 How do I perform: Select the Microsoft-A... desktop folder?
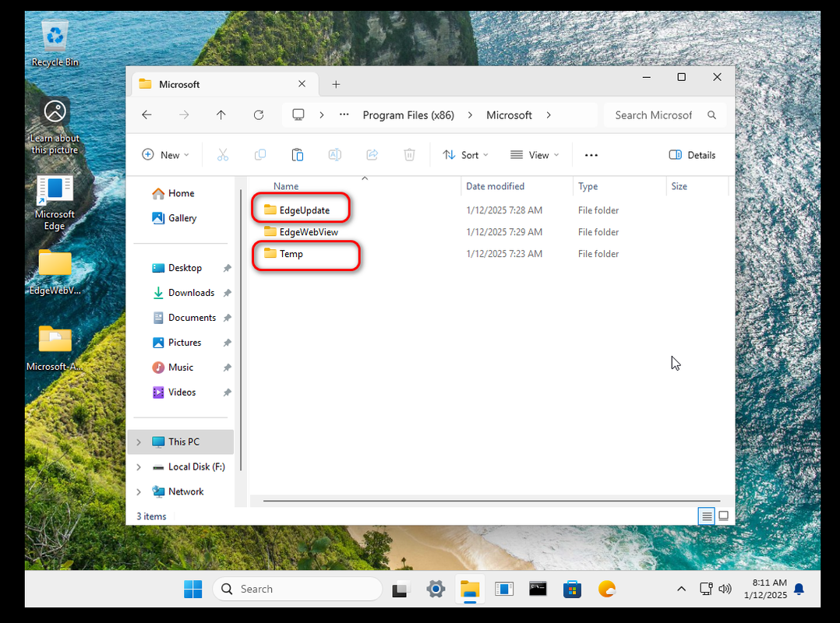coord(55,348)
